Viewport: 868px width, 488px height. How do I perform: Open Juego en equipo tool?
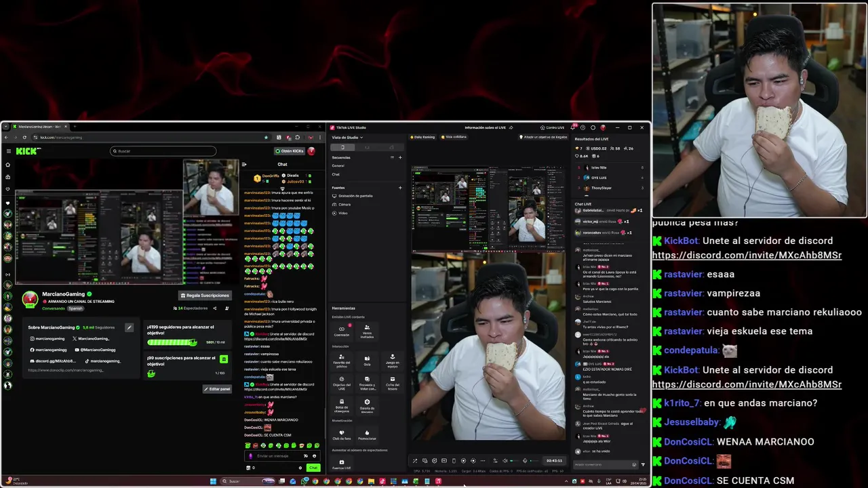(x=393, y=360)
